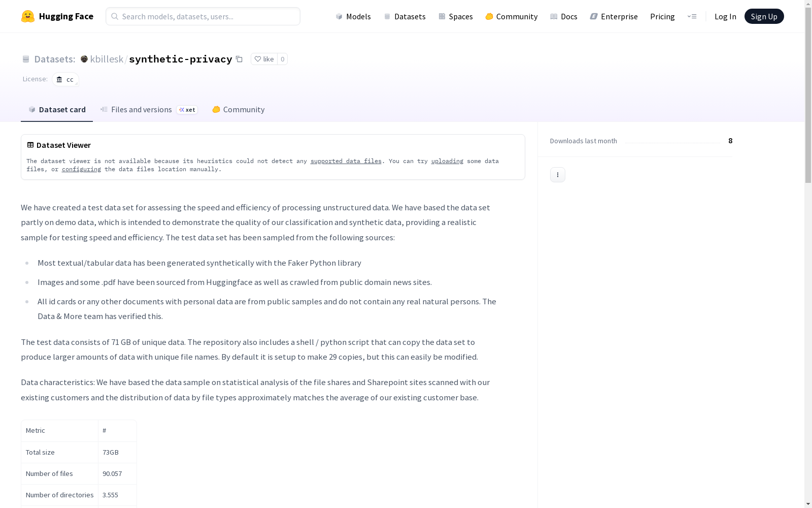Open the synthetic-privacy dataset title link
This screenshot has width=812, height=508.
point(180,59)
